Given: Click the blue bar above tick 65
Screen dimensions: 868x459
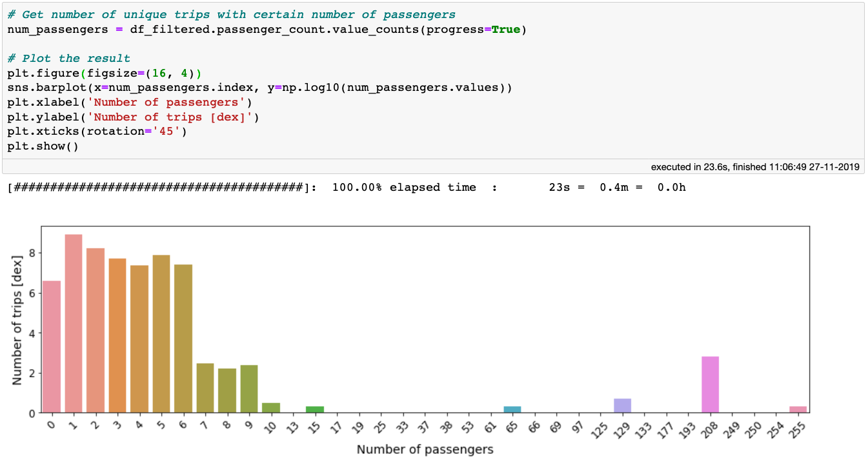Looking at the screenshot, I should tap(512, 409).
